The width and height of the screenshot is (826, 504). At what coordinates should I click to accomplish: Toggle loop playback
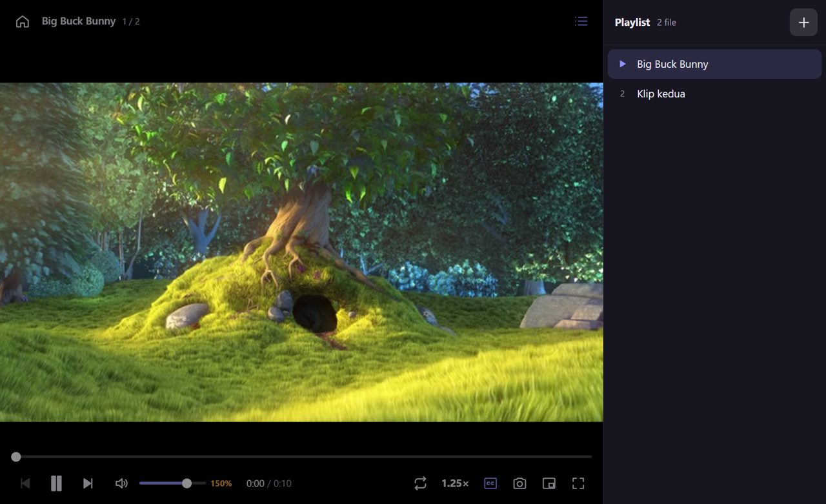(420, 483)
